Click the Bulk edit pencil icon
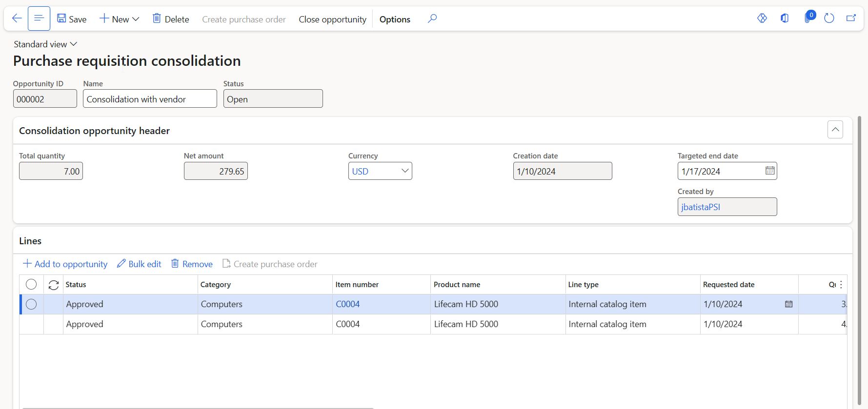The image size is (868, 409). pyautogui.click(x=121, y=264)
